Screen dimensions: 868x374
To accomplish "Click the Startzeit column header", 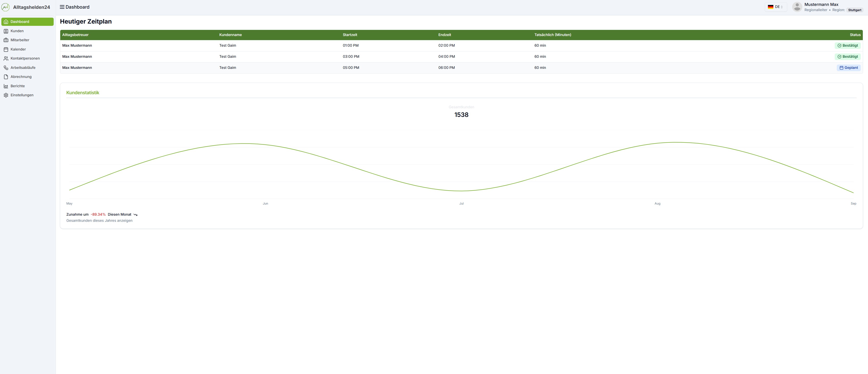I will click(350, 35).
